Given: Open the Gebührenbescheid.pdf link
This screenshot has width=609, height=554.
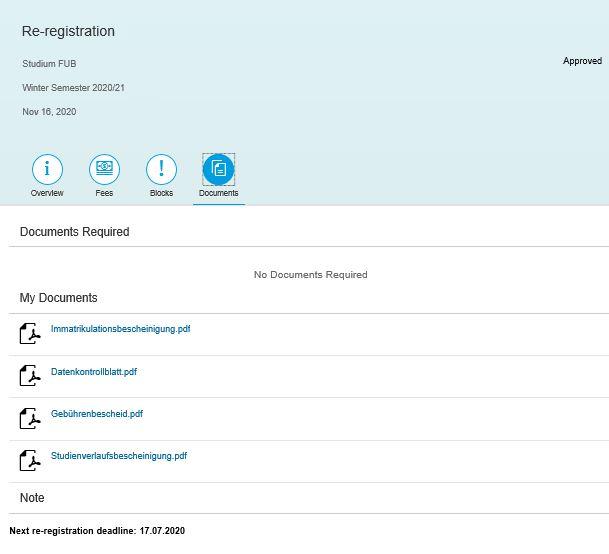Looking at the screenshot, I should click(97, 414).
